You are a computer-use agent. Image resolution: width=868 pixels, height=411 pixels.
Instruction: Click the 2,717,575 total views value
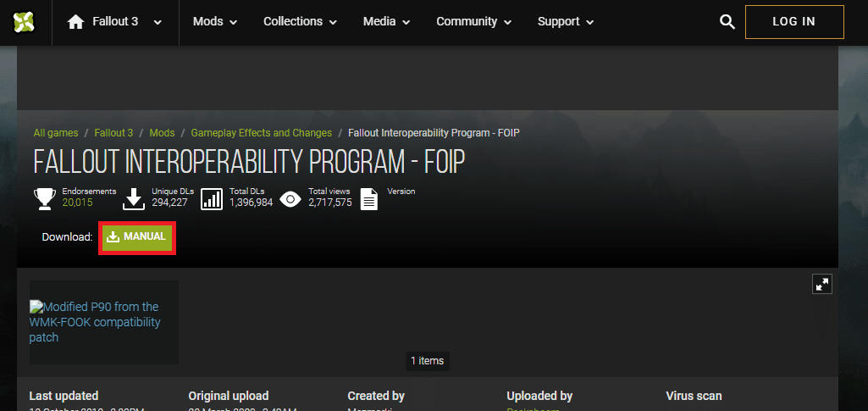[330, 203]
